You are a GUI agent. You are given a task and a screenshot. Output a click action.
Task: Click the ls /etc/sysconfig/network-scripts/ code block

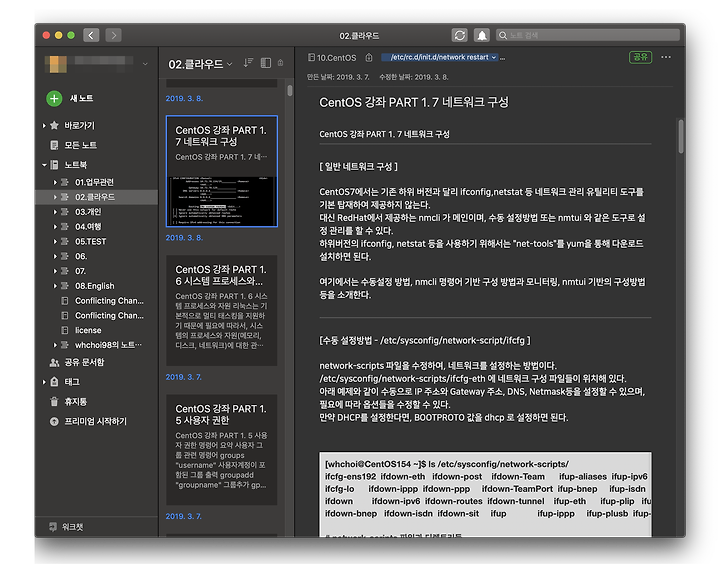point(485,494)
